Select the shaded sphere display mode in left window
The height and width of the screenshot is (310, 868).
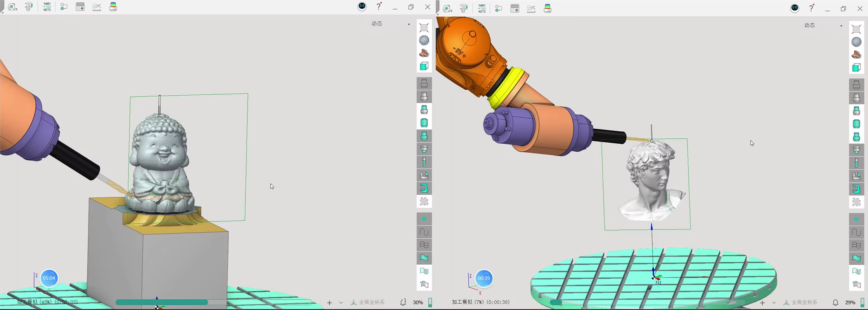pyautogui.click(x=424, y=40)
